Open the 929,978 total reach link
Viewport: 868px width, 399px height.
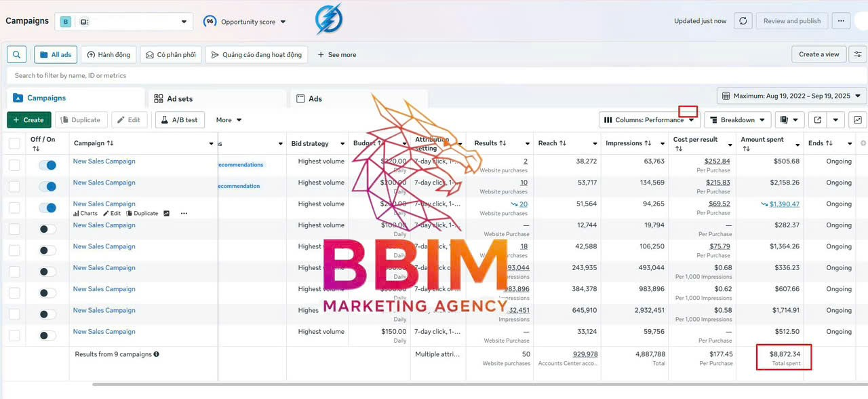pyautogui.click(x=585, y=354)
